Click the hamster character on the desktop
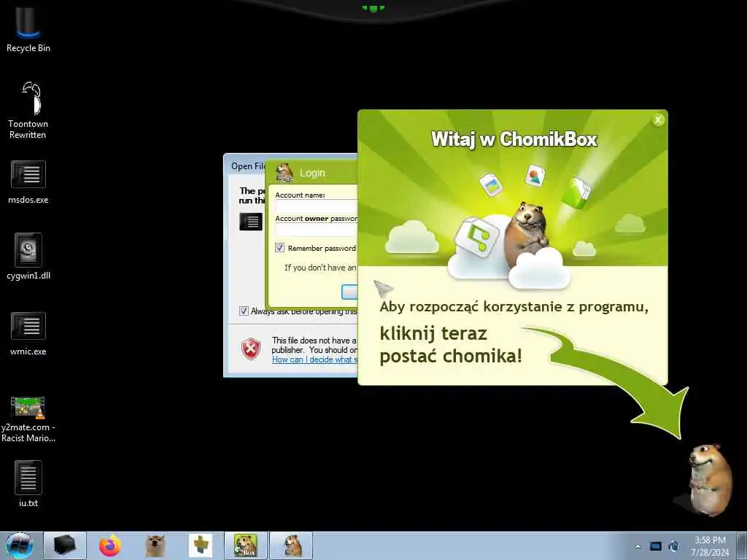747x560 pixels. 709,480
